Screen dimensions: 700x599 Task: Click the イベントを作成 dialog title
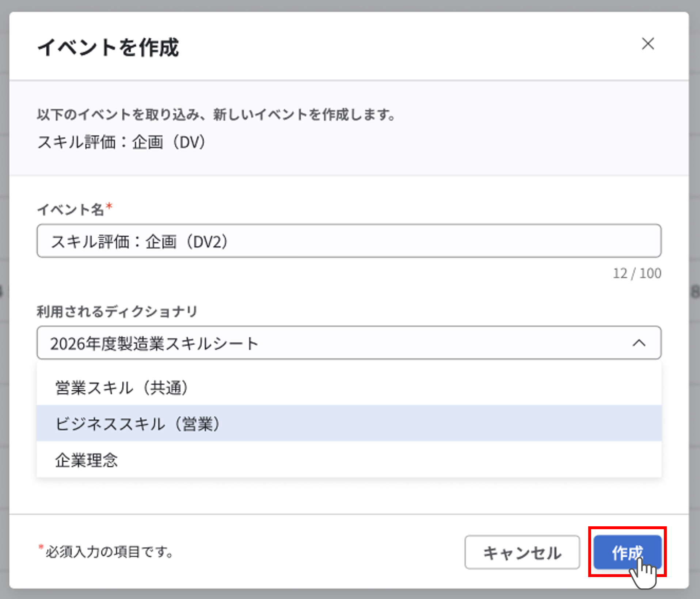tap(108, 48)
